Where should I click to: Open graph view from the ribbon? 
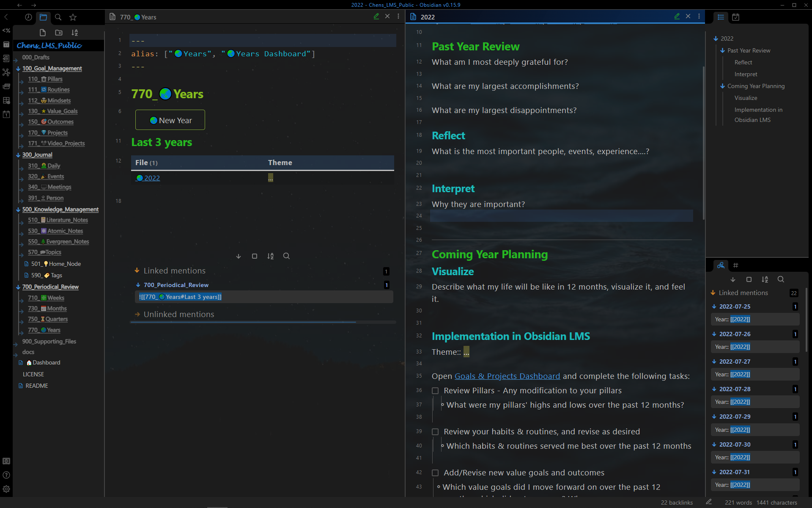pos(6,72)
